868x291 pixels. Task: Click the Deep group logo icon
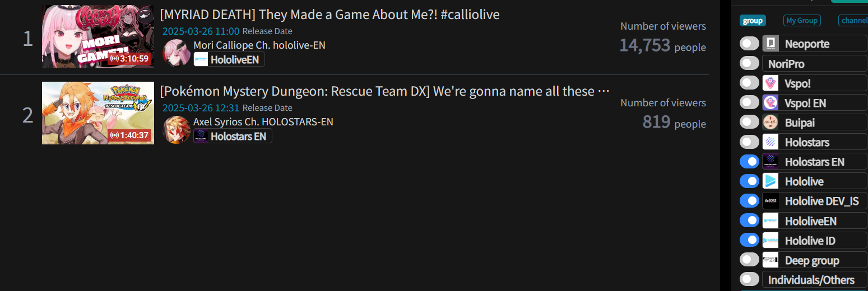click(x=770, y=260)
